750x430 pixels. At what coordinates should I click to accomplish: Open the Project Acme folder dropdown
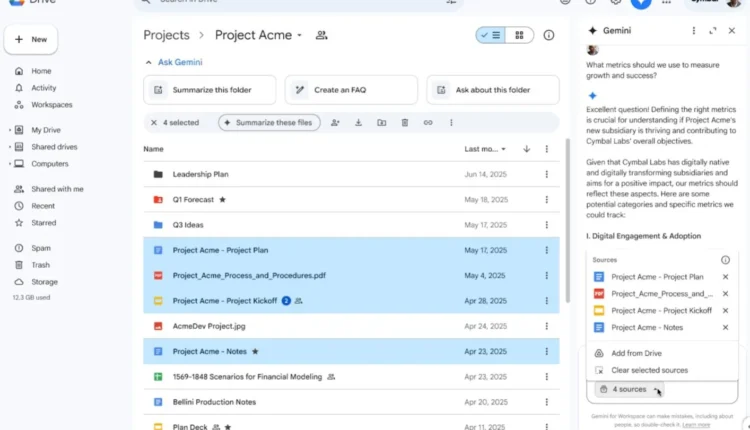click(299, 36)
